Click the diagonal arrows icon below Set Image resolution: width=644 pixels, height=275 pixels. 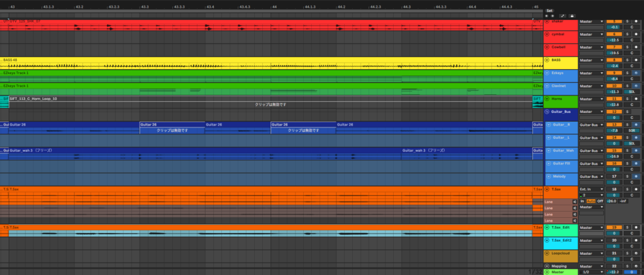coord(562,16)
